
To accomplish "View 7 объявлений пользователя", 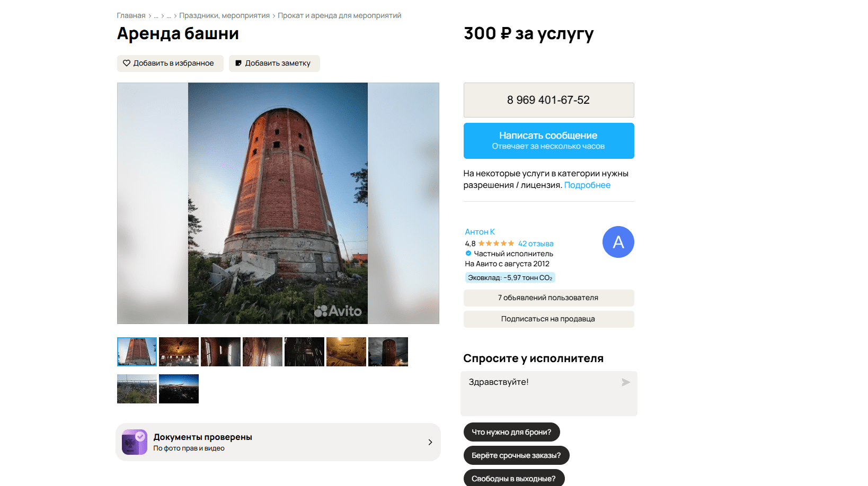I will [x=548, y=298].
